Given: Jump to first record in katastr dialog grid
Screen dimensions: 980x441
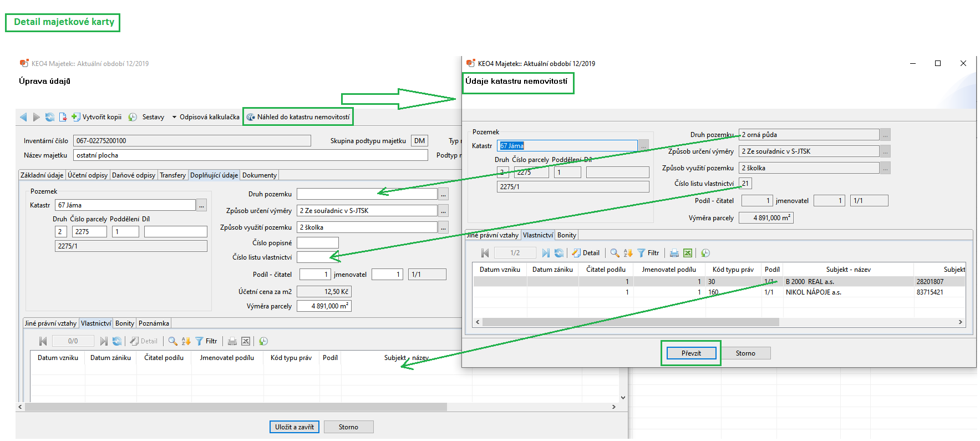Looking at the screenshot, I should click(x=485, y=253).
